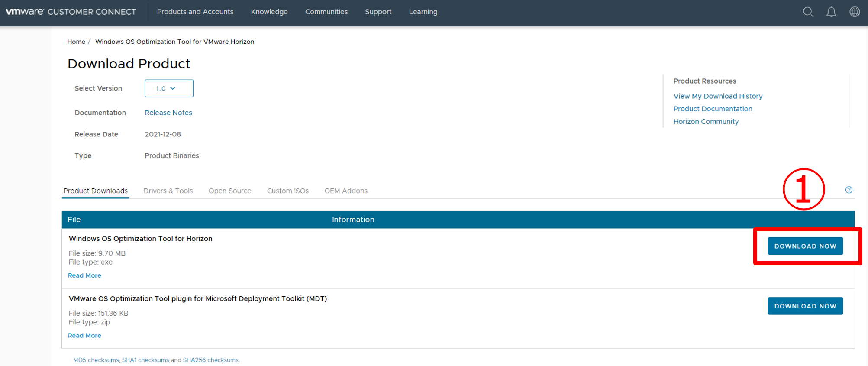
Task: Select the OEM Addons tab
Action: point(345,191)
